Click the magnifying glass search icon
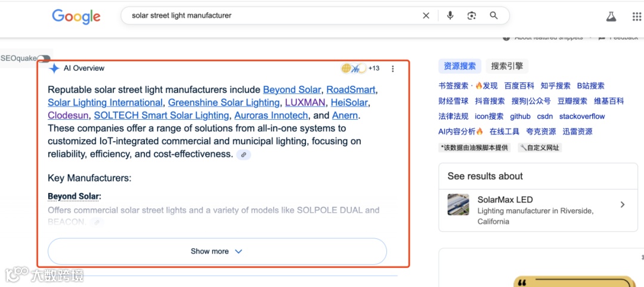 tap(494, 15)
